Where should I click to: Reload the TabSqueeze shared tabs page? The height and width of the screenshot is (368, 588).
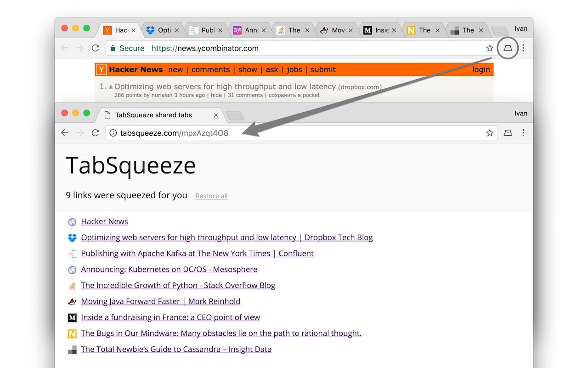(96, 133)
